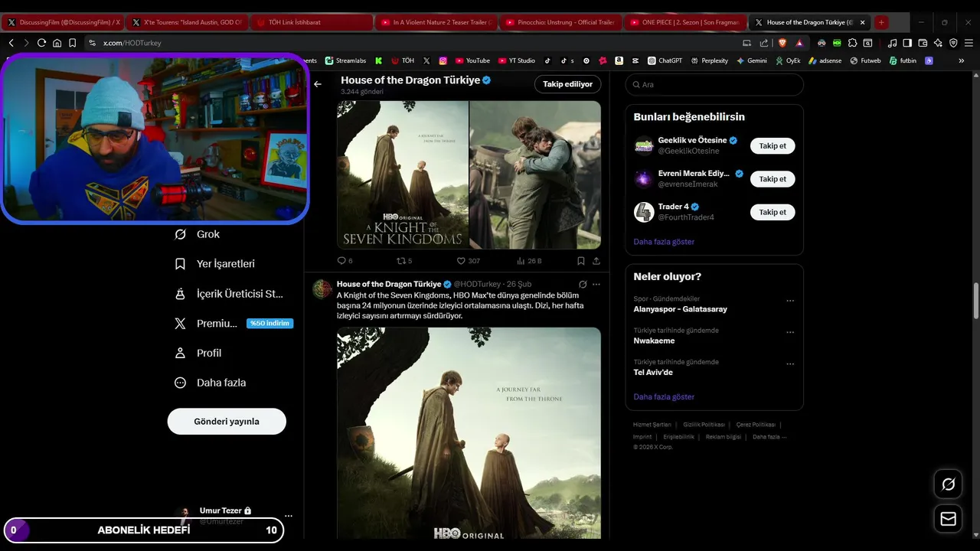Like the post with 307 likes
Screen dimensions: 980x551
tap(469, 261)
